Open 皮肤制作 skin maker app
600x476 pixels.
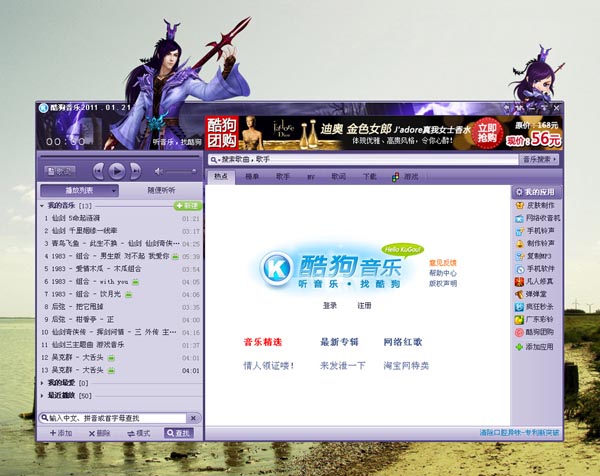pos(536,205)
